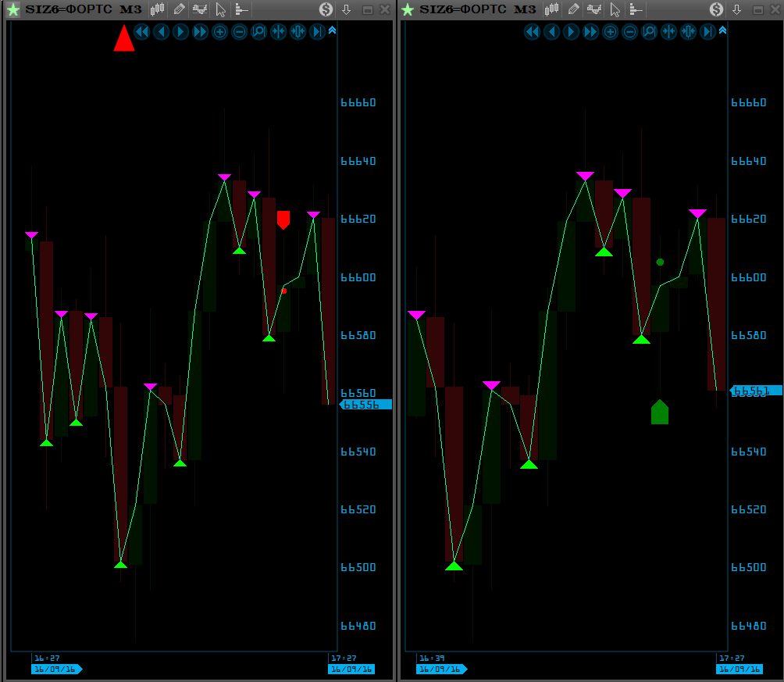The width and height of the screenshot is (784, 682).
Task: Collapse the left chart navigation bar chevron
Action: point(332,30)
